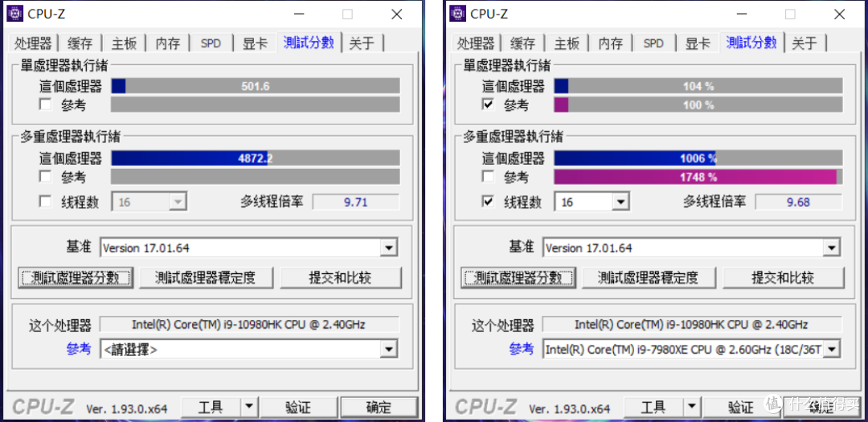Click 測試處理器分數 button in right window
The width and height of the screenshot is (868, 422).
(x=518, y=277)
